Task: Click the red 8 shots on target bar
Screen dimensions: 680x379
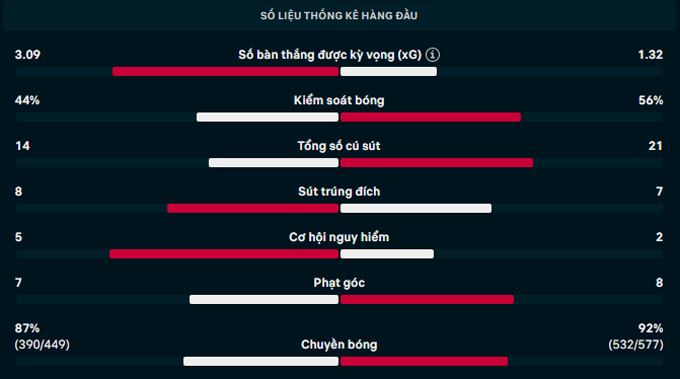Action: (253, 209)
